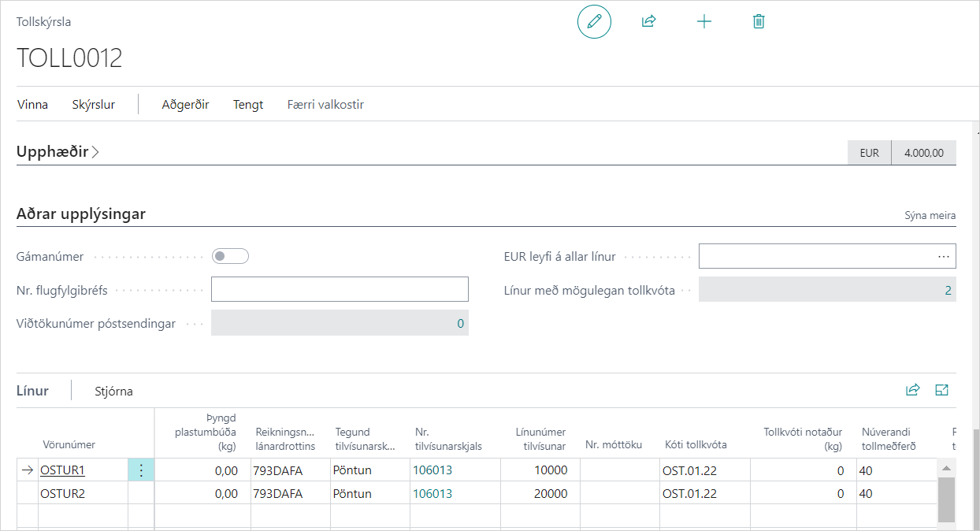Click the share icon in header
980x531 pixels.
tap(648, 21)
